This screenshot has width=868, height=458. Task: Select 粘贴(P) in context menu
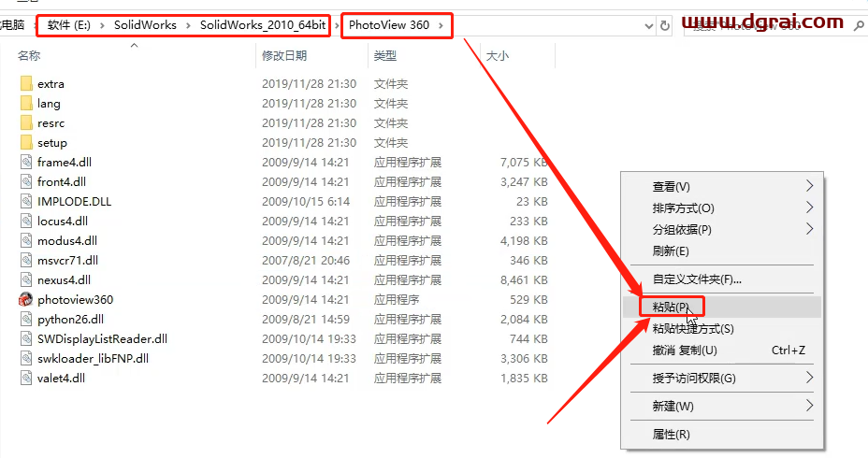pos(722,307)
